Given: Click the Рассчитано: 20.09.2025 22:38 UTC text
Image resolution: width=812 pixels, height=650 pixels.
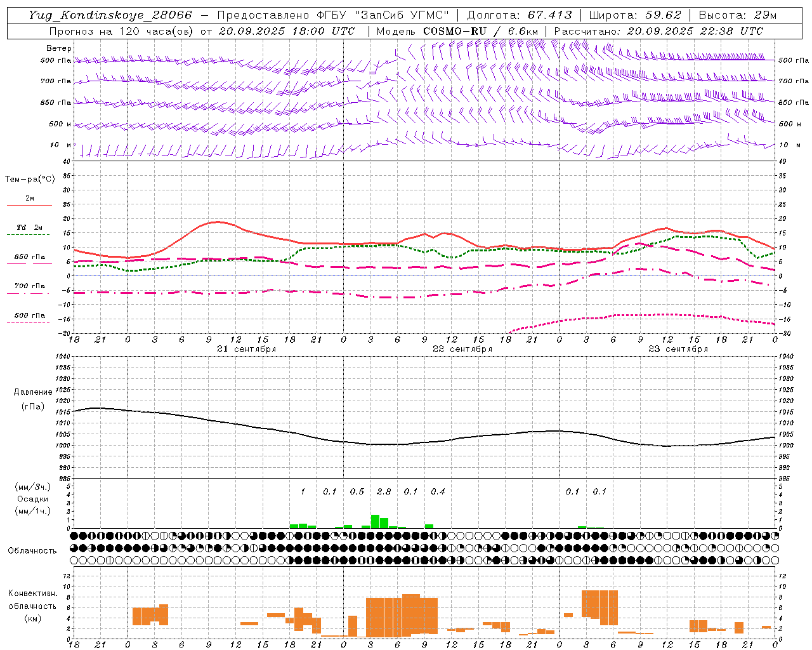Looking at the screenshot, I should [659, 31].
